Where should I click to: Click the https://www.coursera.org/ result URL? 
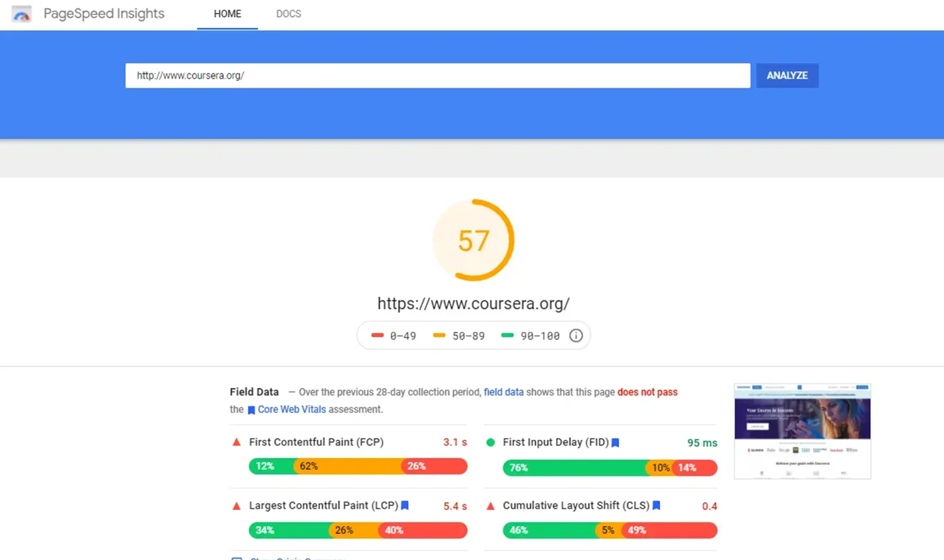(474, 303)
